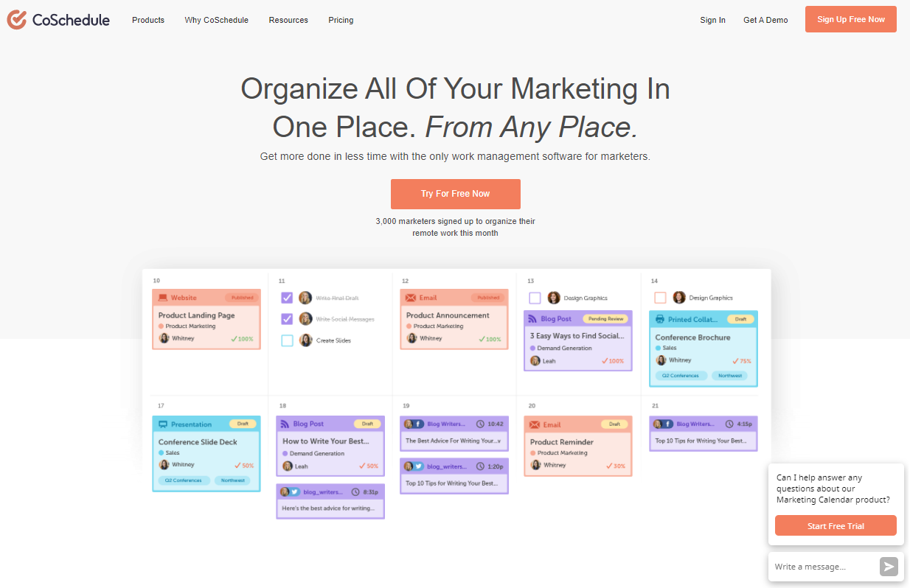Click the clock icon next to 8:31p
Image resolution: width=910 pixels, height=588 pixels.
click(356, 491)
